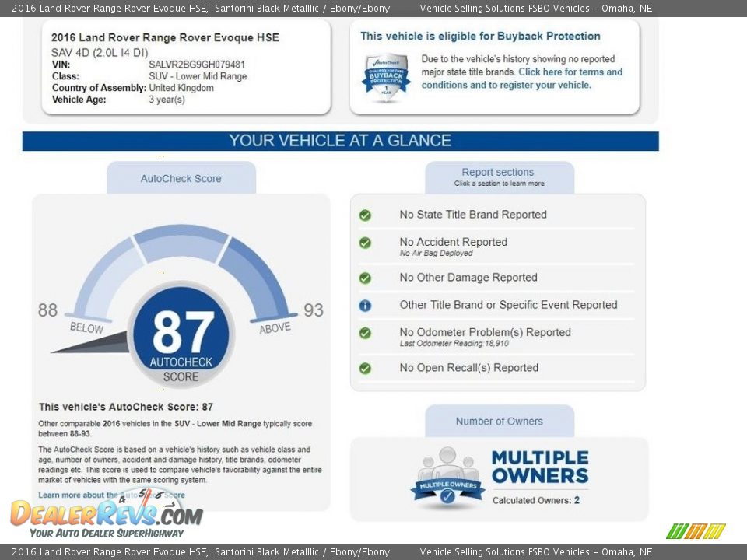
Task: Click the buyback terms and conditions link
Action: [522, 79]
